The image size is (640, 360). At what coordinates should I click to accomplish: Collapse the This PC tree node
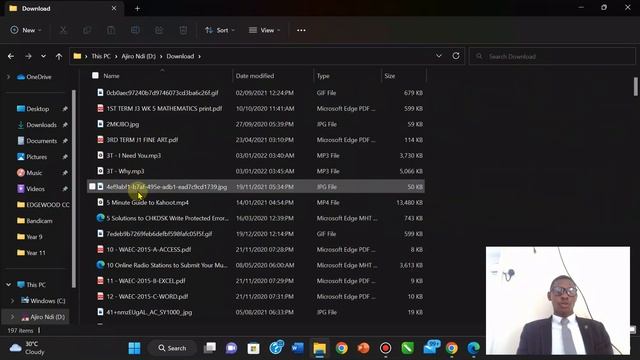coord(8,284)
